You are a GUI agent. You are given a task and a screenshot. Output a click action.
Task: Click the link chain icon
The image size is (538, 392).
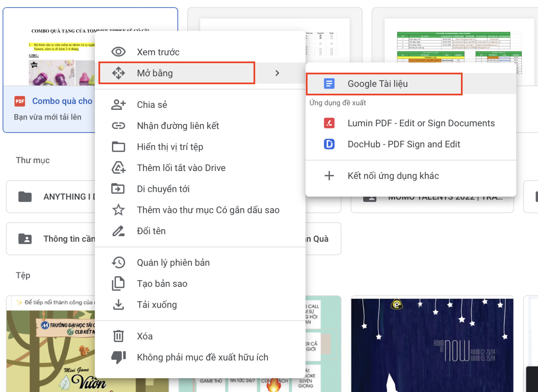(118, 126)
